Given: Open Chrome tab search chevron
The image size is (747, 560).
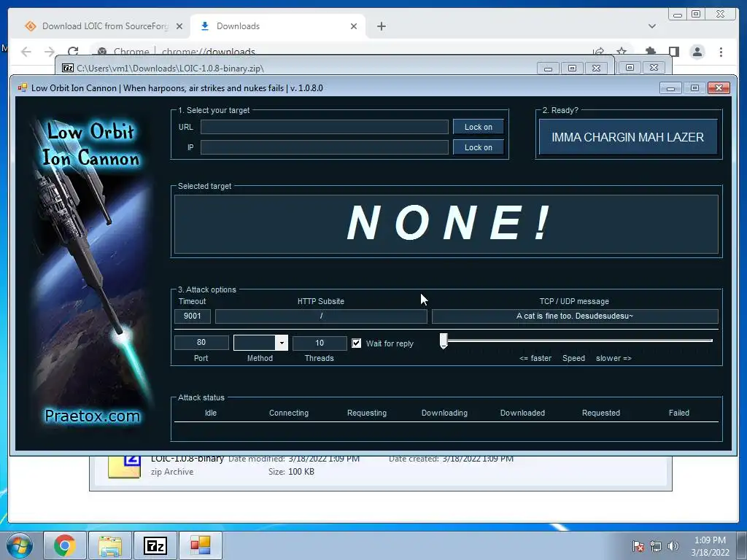Looking at the screenshot, I should (651, 26).
